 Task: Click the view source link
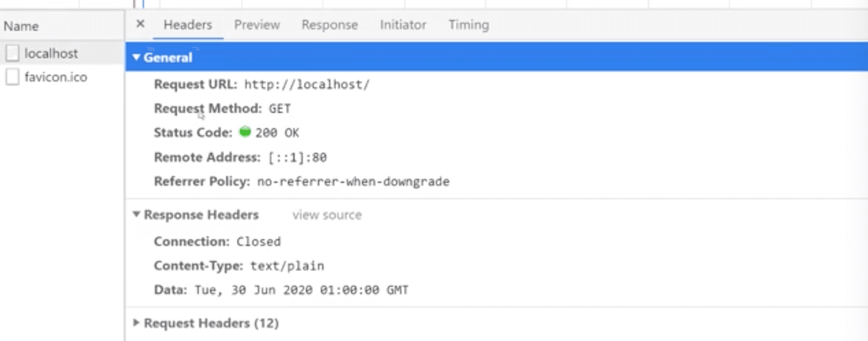pyautogui.click(x=327, y=215)
